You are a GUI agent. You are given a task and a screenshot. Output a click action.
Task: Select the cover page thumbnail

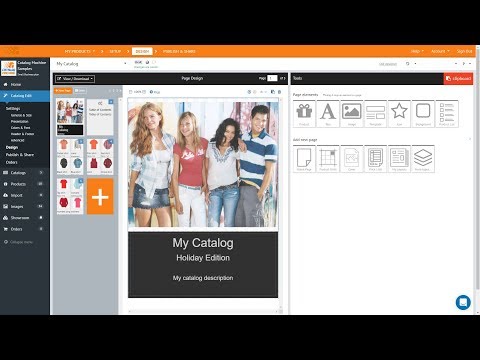pyautogui.click(x=70, y=117)
